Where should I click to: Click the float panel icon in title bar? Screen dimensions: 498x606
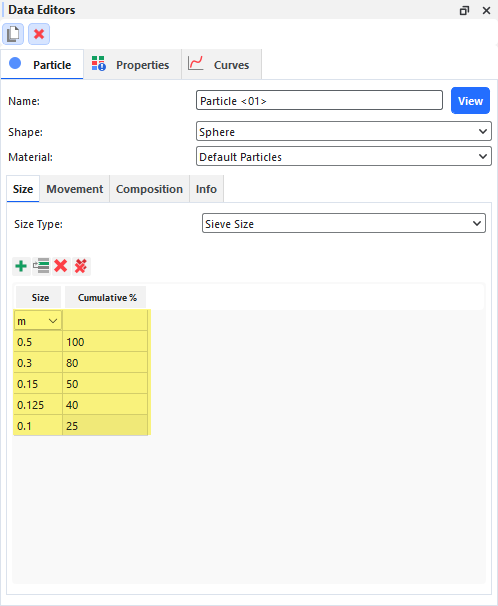464,10
